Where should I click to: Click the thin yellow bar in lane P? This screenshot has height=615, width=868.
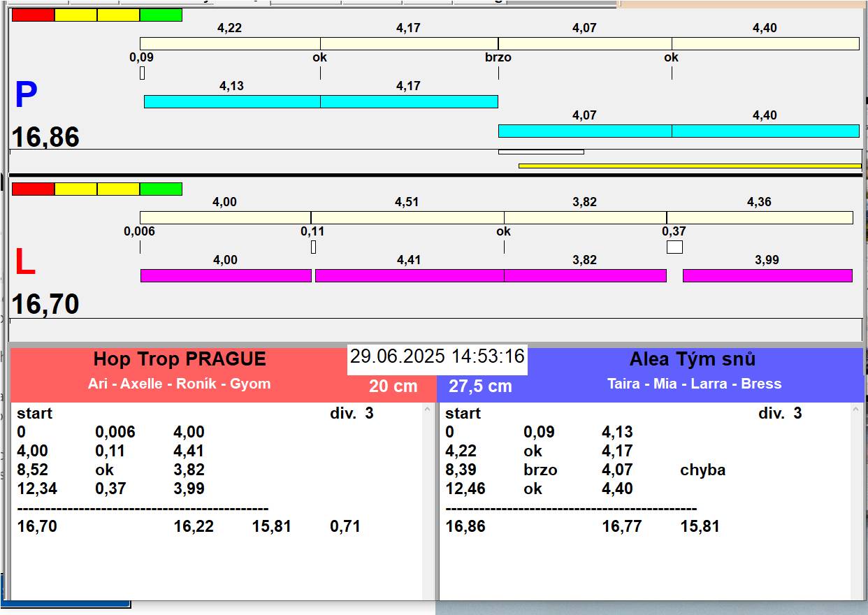coord(689,166)
